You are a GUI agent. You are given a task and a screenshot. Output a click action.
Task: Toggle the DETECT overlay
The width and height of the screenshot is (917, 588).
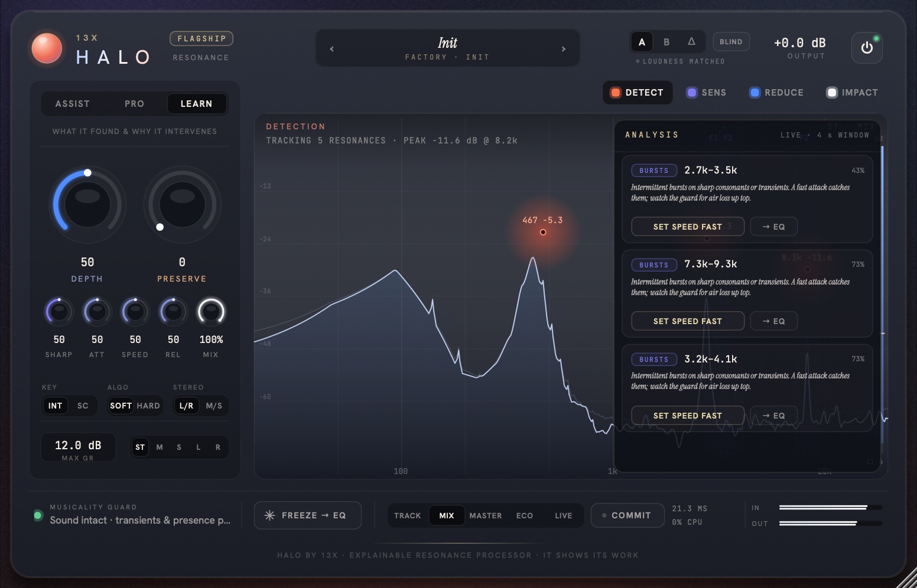pyautogui.click(x=638, y=93)
